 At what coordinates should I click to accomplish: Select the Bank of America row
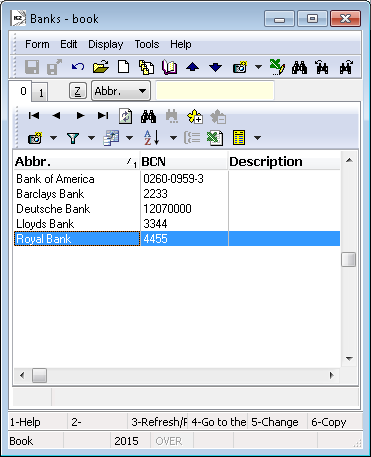177,179
